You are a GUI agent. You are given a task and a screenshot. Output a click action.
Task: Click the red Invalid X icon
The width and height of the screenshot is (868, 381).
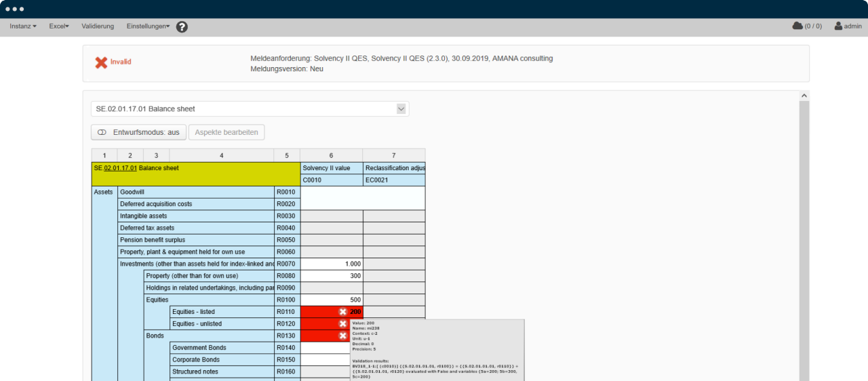pyautogui.click(x=101, y=62)
